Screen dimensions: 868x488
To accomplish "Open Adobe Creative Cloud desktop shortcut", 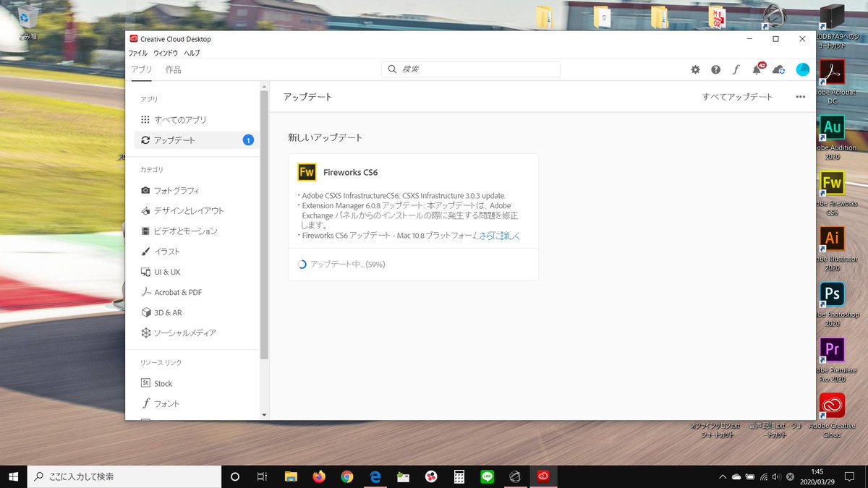I will coord(832,416).
